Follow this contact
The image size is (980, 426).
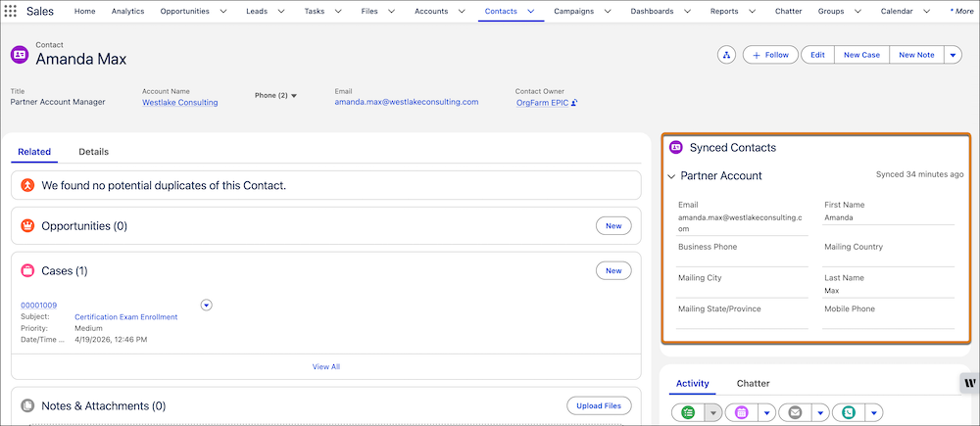[x=770, y=55]
